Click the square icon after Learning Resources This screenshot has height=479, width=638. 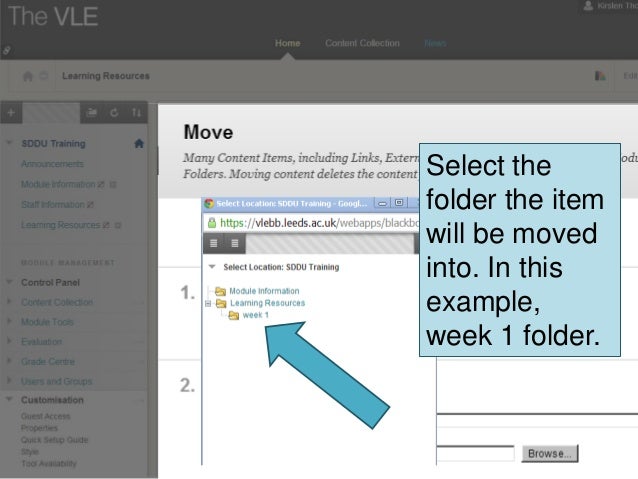point(118,225)
